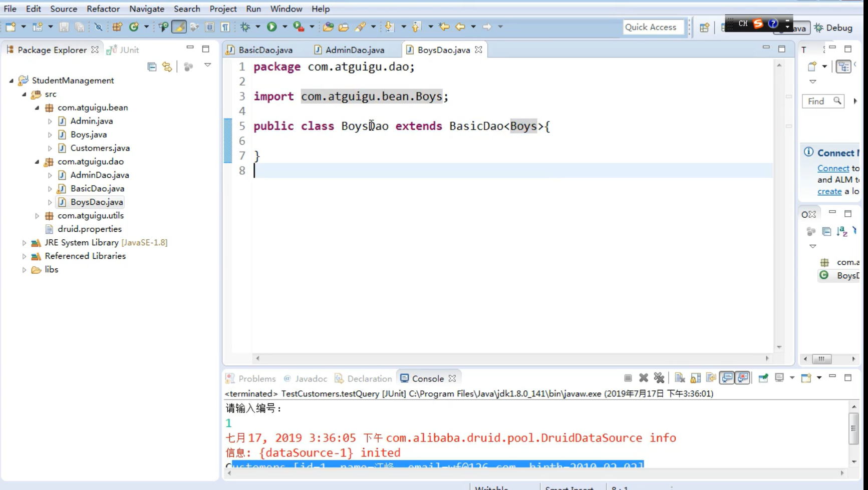868x490 pixels.
Task: Toggle Scroll Lock in Console
Action: click(696, 378)
